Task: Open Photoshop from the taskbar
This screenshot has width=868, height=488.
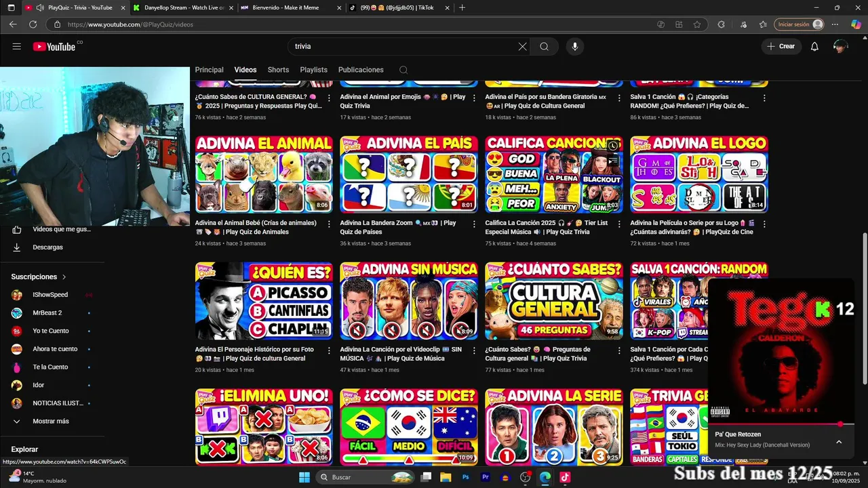Action: (465, 477)
